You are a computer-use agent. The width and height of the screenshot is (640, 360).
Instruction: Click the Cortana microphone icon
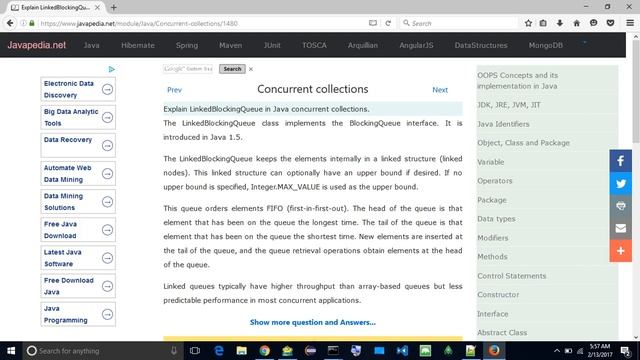click(174, 351)
